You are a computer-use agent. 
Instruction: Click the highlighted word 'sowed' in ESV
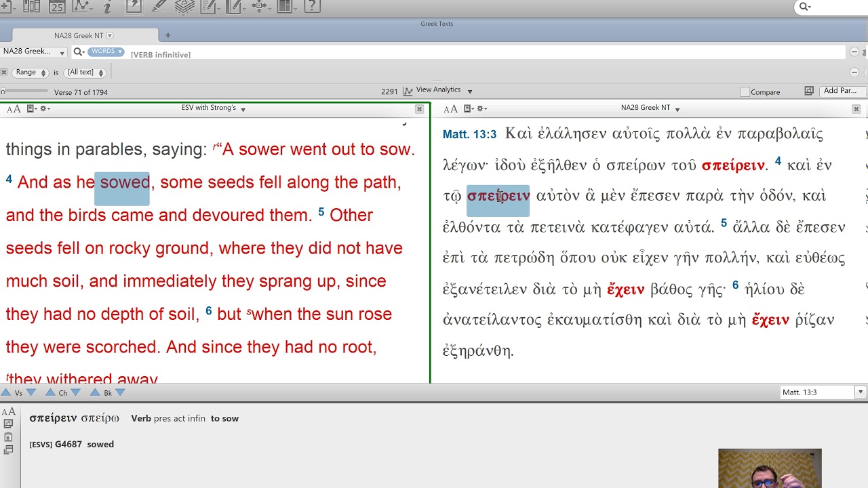click(125, 182)
